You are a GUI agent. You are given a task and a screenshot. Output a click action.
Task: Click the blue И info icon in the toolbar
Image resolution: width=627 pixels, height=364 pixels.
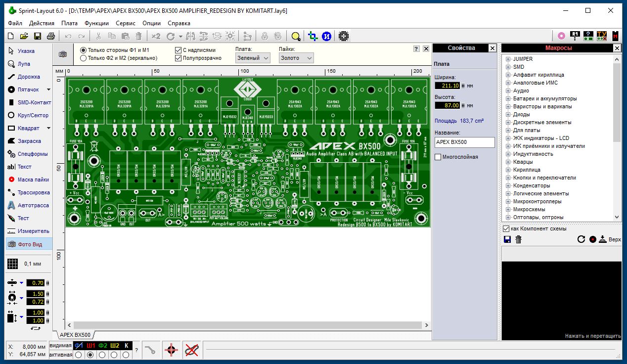(x=326, y=36)
